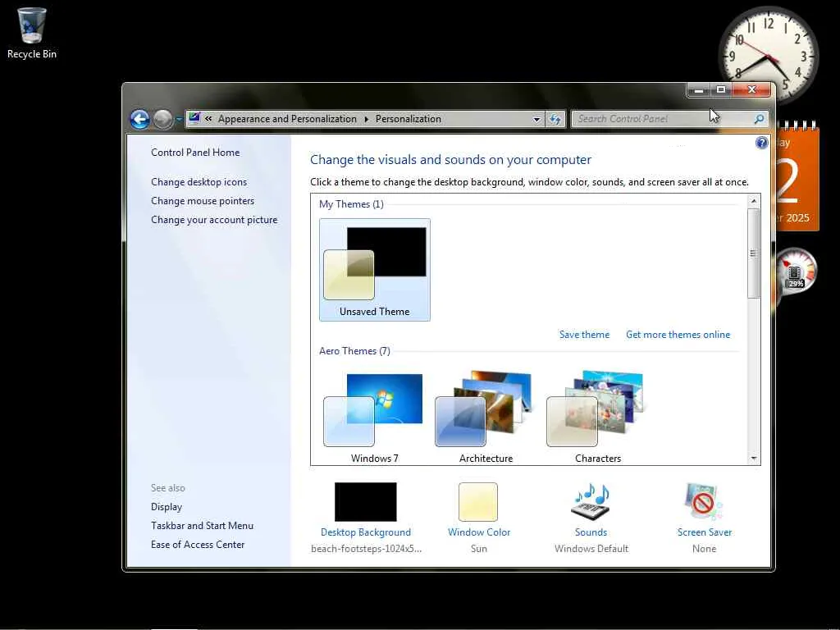
Task: Click the beach-footsteps background filename text
Action: coord(366,549)
